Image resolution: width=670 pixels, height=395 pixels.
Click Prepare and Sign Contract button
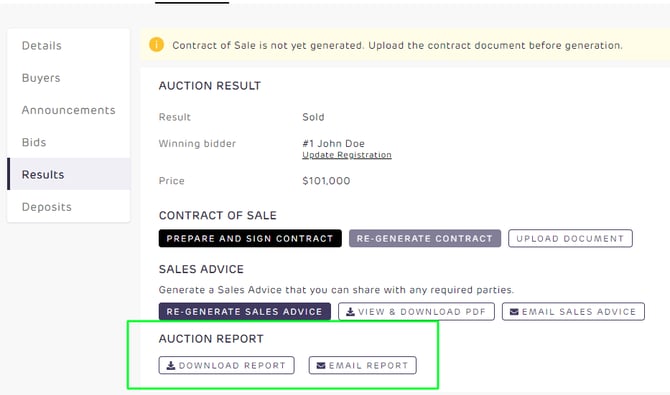click(250, 239)
